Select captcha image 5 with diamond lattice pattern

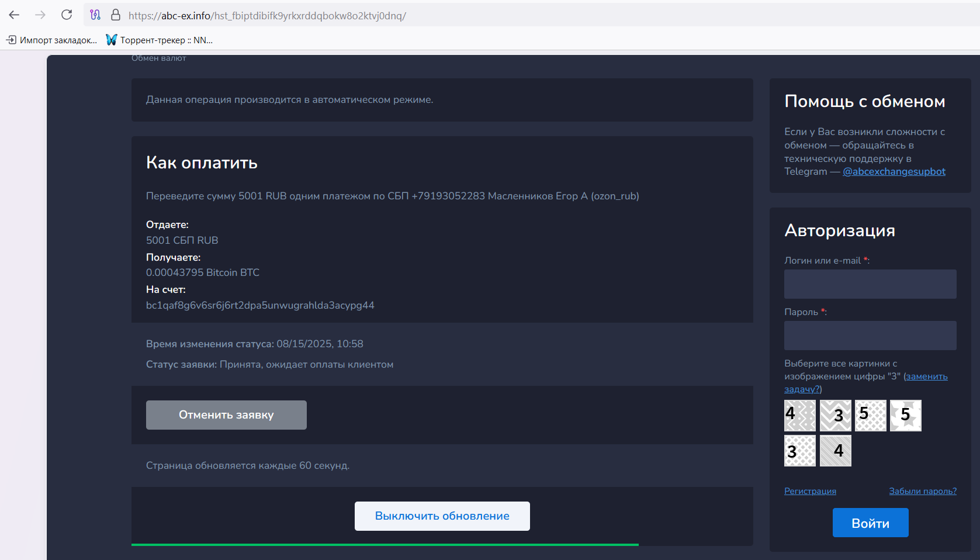click(871, 416)
